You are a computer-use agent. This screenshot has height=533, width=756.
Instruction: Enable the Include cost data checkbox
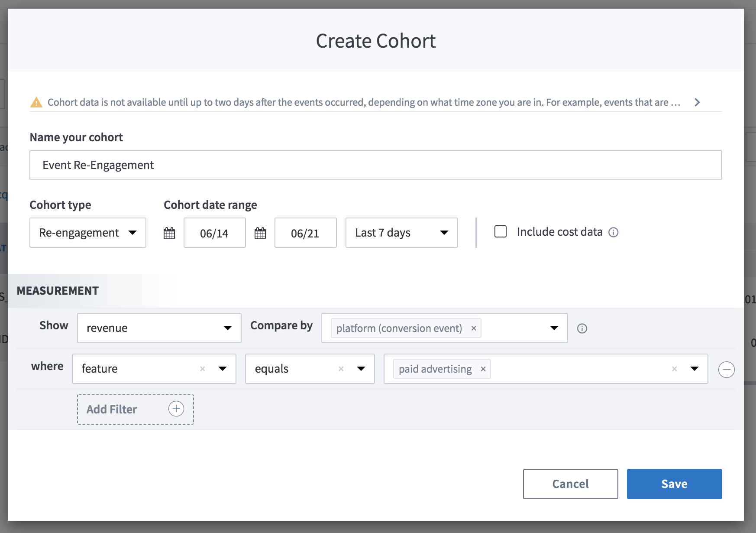coord(501,231)
